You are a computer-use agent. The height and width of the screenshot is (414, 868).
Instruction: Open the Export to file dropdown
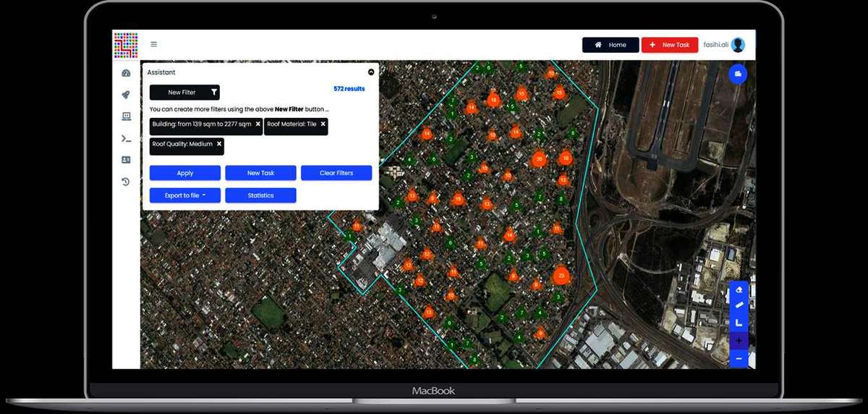(185, 195)
